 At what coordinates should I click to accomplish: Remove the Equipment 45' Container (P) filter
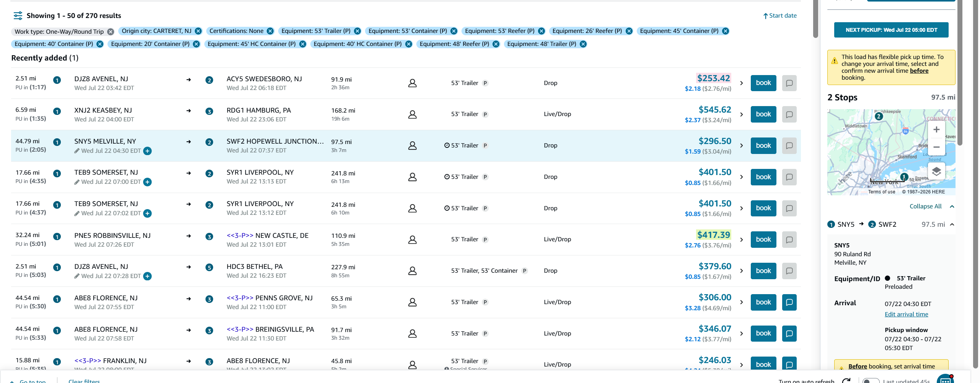click(x=726, y=31)
